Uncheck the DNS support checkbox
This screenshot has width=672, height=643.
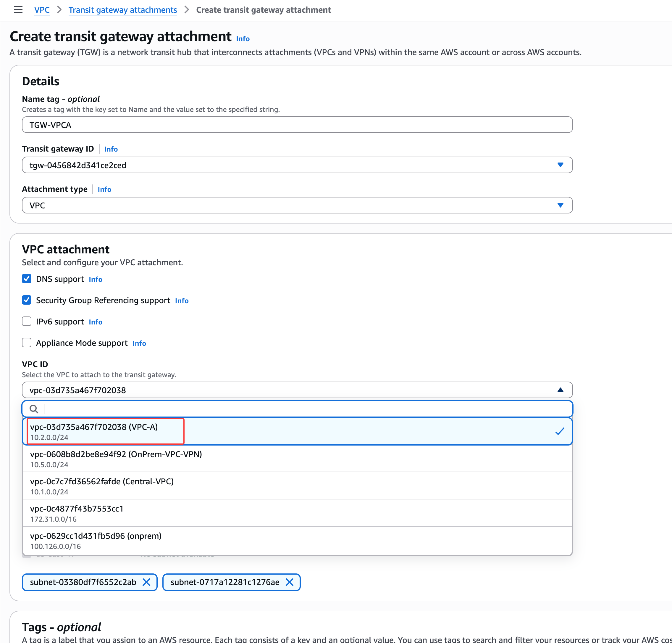coord(27,279)
